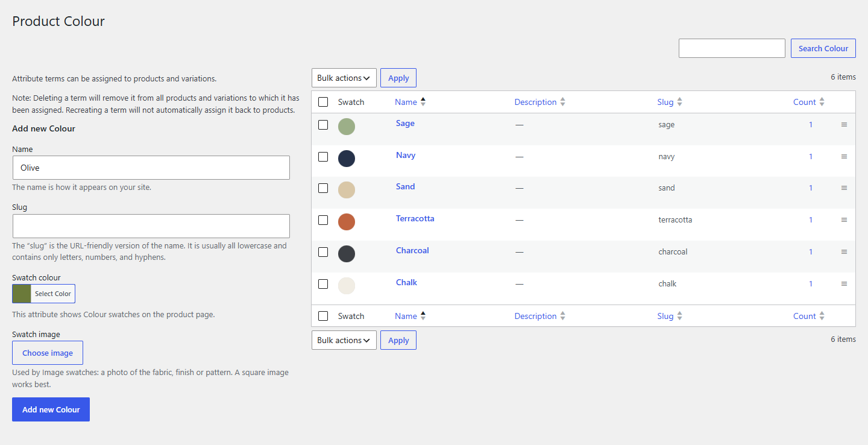Screen dimensions: 868x445
Task: Open the Charcoal term link
Action: tap(412, 250)
